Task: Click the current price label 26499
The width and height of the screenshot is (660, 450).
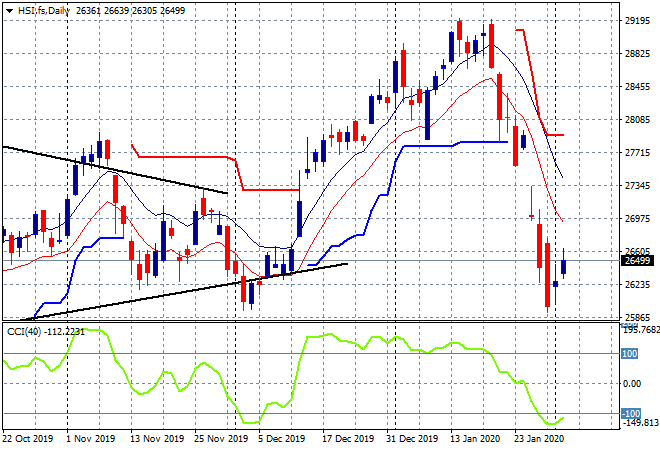Action: [637, 261]
